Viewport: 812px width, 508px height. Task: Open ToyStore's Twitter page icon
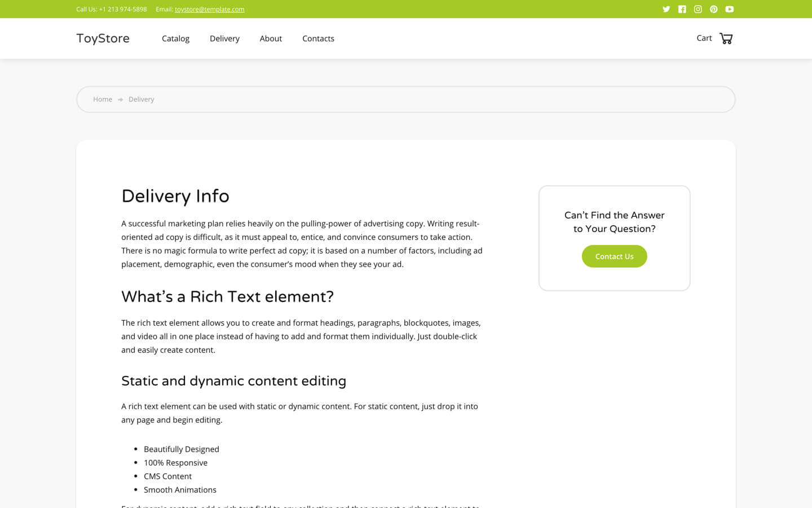pyautogui.click(x=667, y=9)
